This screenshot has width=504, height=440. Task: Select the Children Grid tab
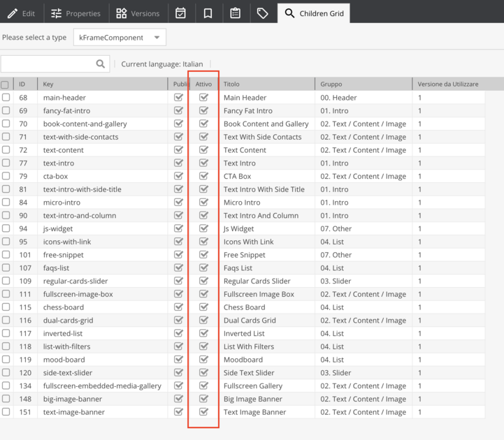pyautogui.click(x=314, y=13)
